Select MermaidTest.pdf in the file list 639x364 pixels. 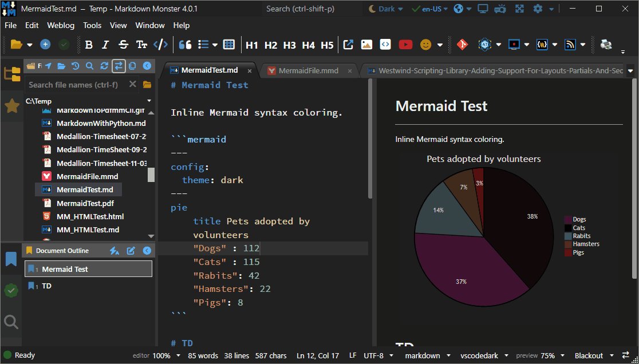pyautogui.click(x=85, y=203)
